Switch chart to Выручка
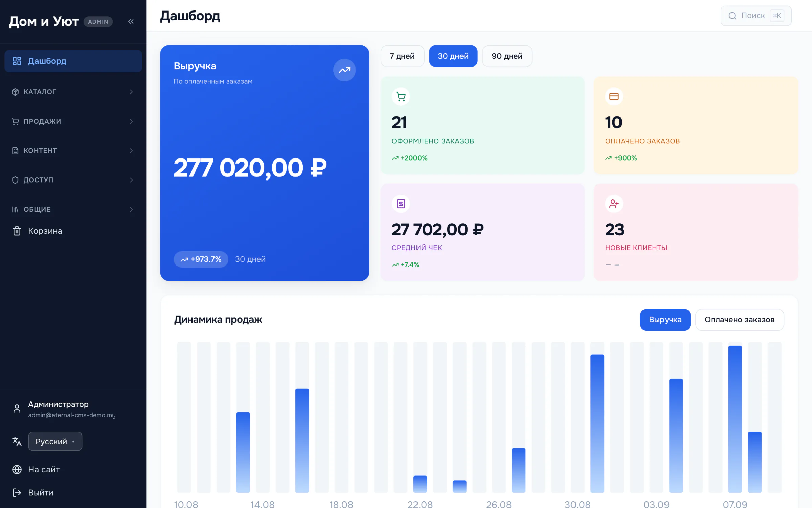812x508 pixels. [x=665, y=319]
